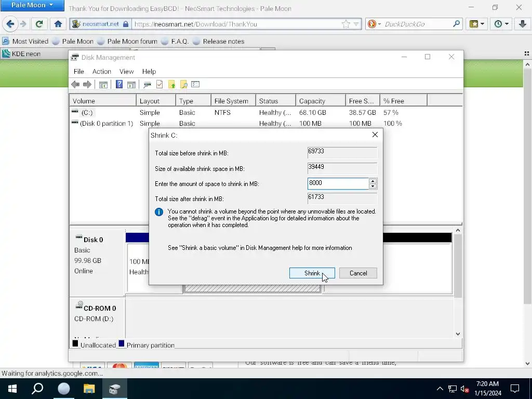Screen dimensions: 532x399
Task: Sort by the % Free column header
Action: 403,101
